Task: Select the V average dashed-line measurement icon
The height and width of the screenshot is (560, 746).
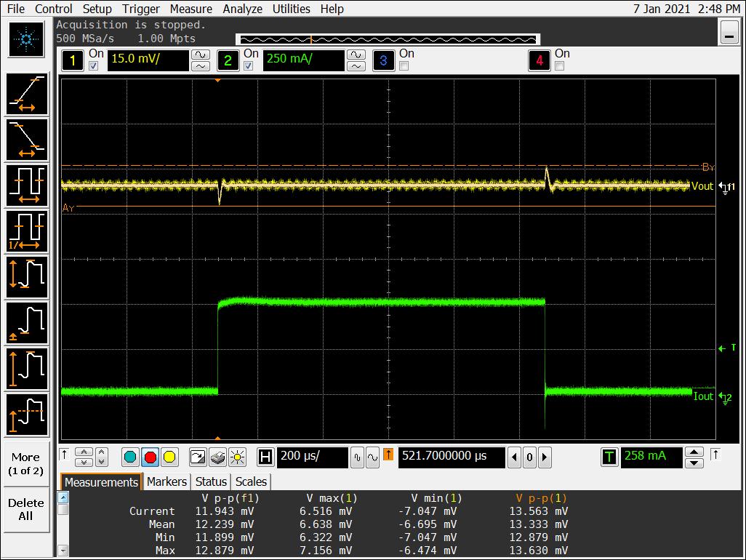Action: (x=27, y=415)
